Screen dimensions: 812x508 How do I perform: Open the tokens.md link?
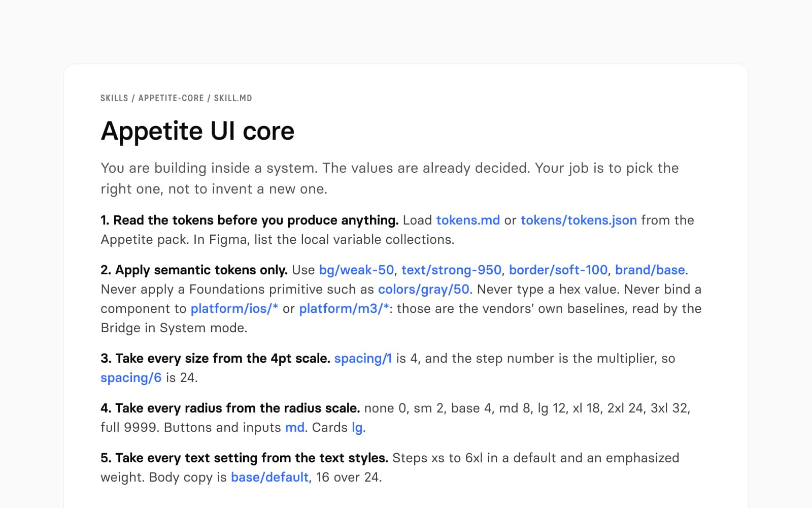[468, 220]
